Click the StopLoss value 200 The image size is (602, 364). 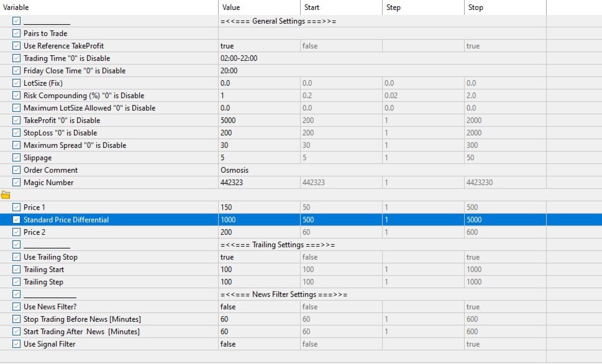[x=226, y=132]
